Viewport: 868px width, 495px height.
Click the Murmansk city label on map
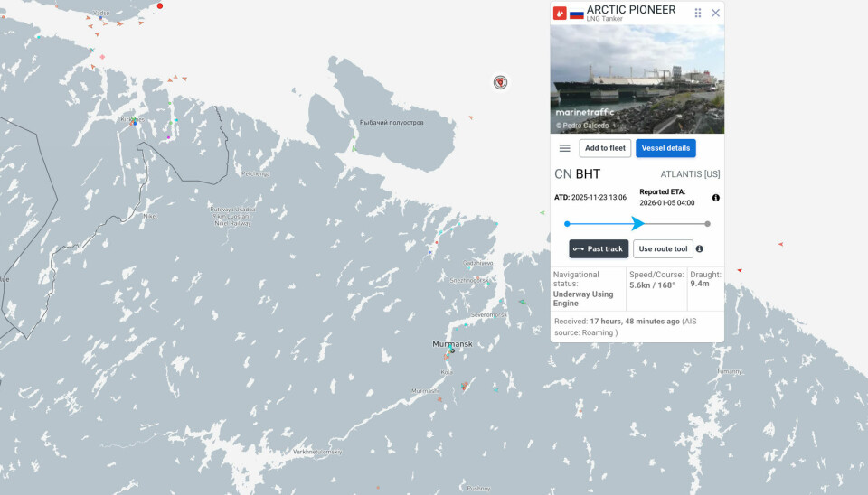pos(452,344)
